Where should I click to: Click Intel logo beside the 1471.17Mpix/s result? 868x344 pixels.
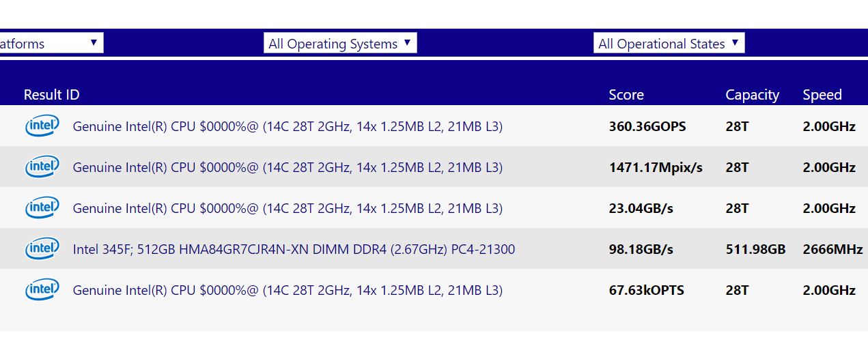click(x=42, y=167)
